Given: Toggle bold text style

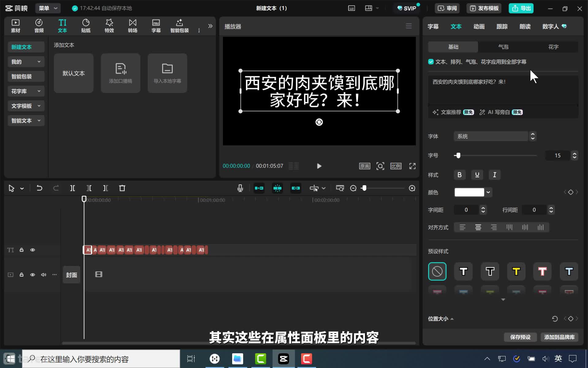Looking at the screenshot, I should pyautogui.click(x=459, y=175).
